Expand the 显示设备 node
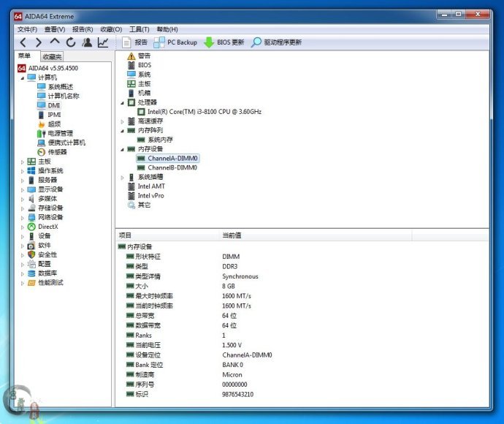This screenshot has height=424, width=504. 23,190
